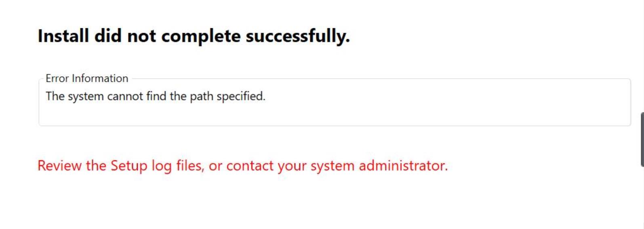Click the 'Install did not complete successfully' heading

coord(194,36)
